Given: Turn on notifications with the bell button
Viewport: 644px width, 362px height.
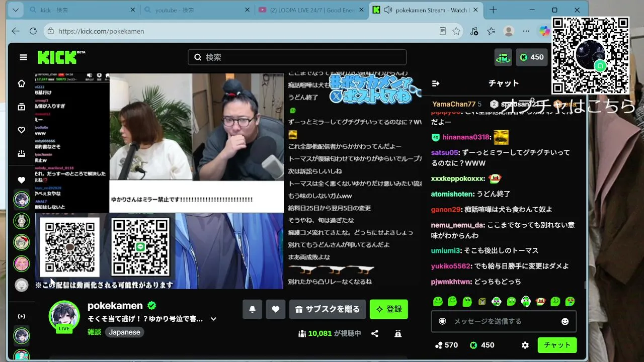Looking at the screenshot, I should [252, 309].
